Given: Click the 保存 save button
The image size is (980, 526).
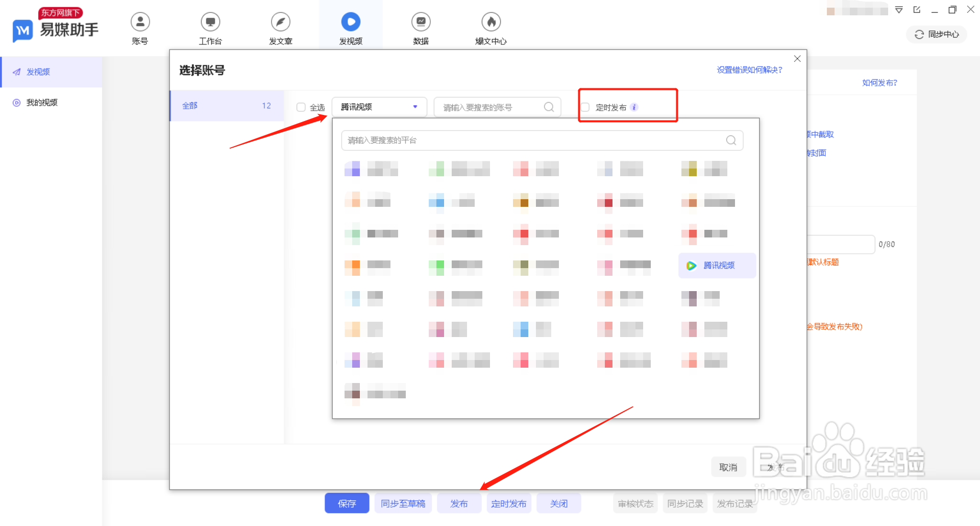Looking at the screenshot, I should pos(347,503).
